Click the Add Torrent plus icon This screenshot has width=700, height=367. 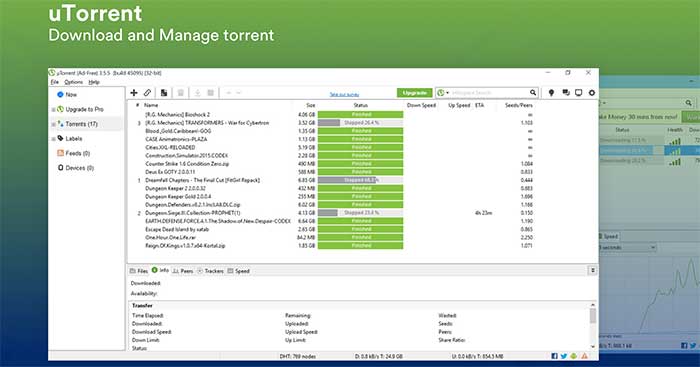pyautogui.click(x=133, y=92)
